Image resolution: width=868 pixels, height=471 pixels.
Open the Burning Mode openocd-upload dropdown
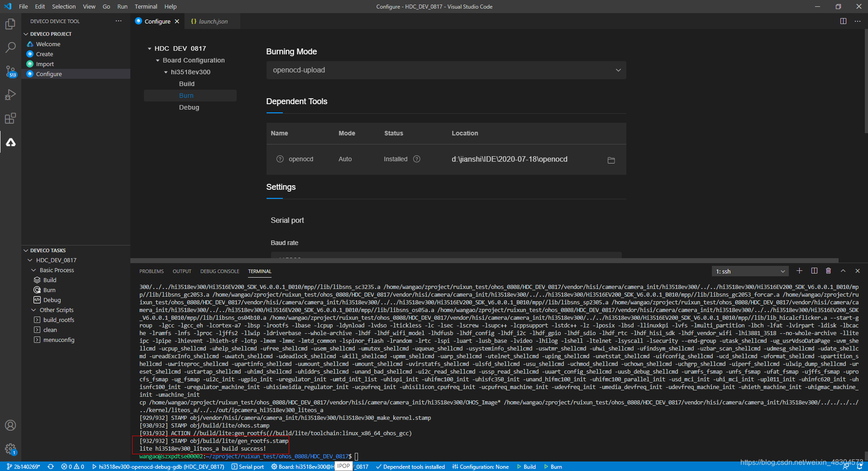click(x=446, y=70)
